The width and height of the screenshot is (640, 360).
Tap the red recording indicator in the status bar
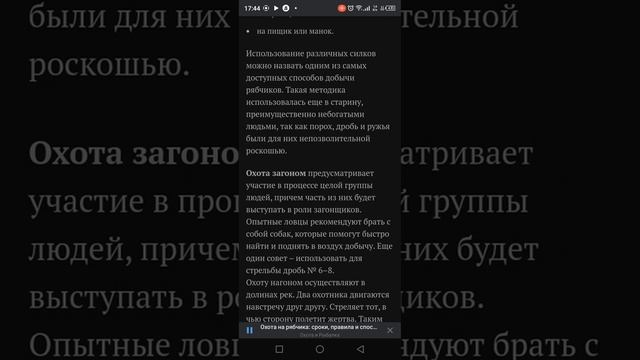click(341, 8)
